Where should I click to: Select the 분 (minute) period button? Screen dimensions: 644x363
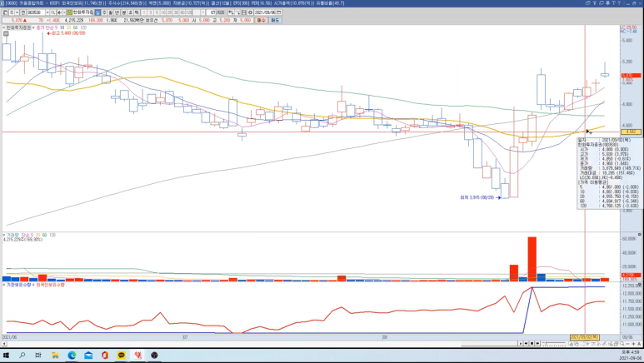coord(124,12)
